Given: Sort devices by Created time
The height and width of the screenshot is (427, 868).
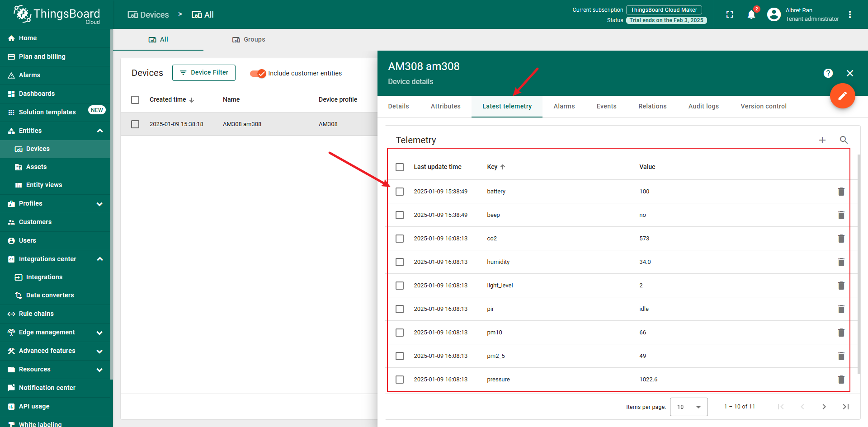Looking at the screenshot, I should [172, 99].
